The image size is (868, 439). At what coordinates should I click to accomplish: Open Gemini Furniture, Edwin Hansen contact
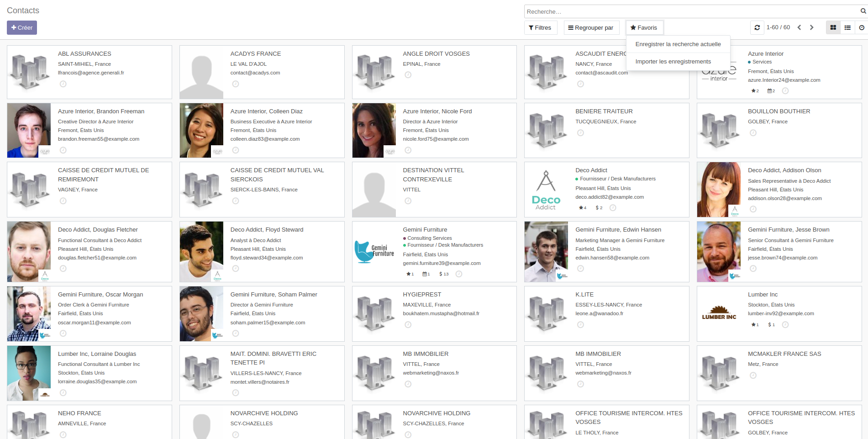tap(618, 230)
